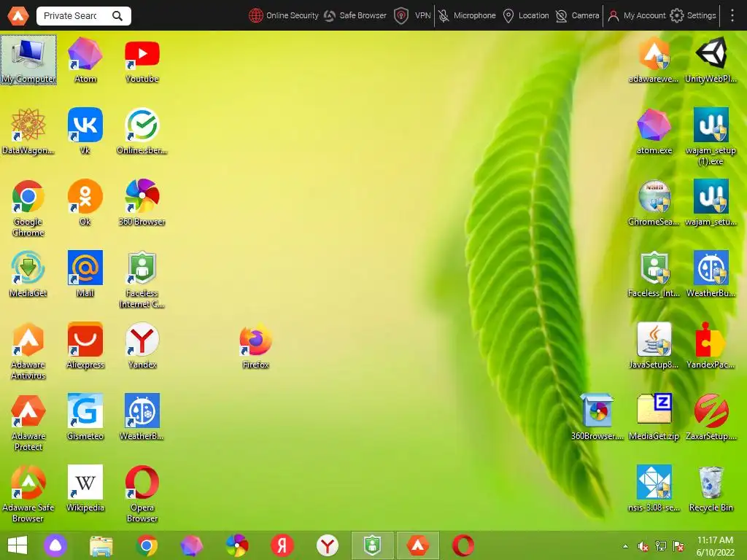The image size is (747, 560).
Task: Toggle the VPN shield option
Action: (413, 16)
